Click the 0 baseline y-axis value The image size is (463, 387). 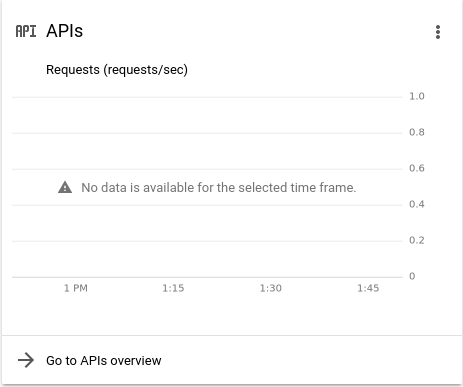[x=412, y=276]
